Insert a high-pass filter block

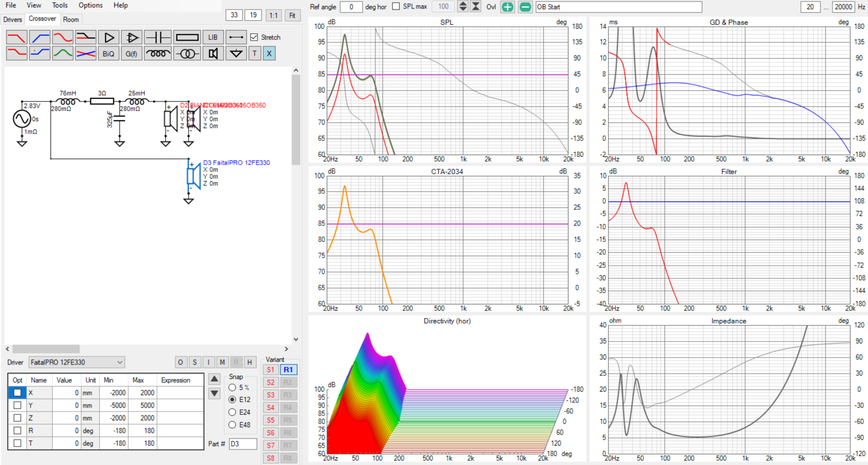40,37
